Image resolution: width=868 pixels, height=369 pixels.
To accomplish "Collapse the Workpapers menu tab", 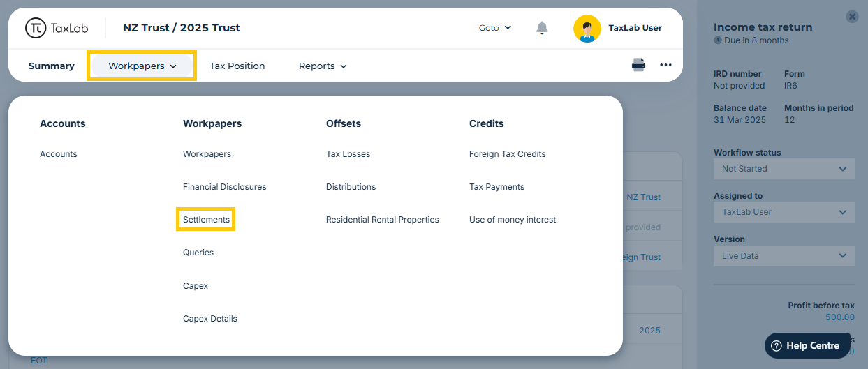I will tap(142, 66).
